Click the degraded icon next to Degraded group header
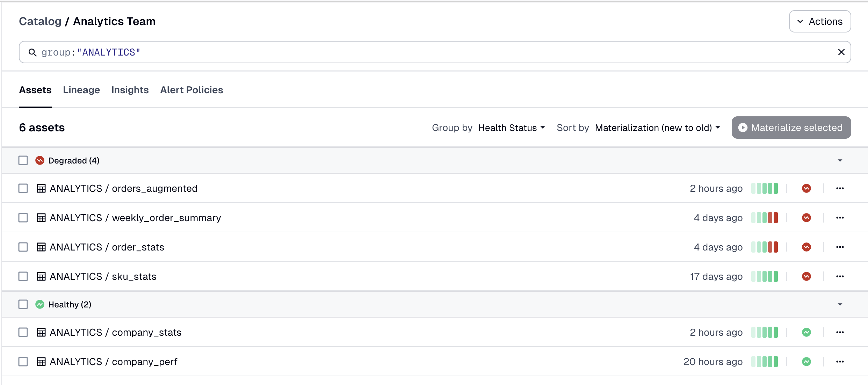This screenshot has height=385, width=868. click(x=40, y=160)
